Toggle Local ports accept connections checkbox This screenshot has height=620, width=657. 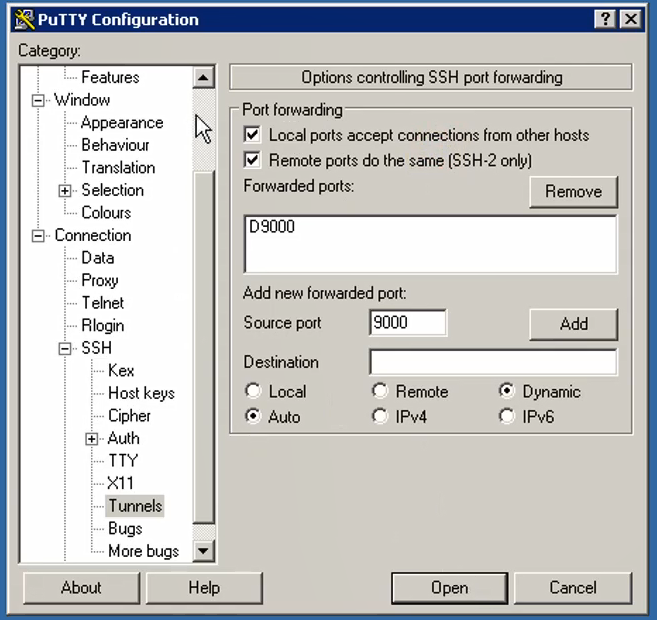(x=252, y=135)
